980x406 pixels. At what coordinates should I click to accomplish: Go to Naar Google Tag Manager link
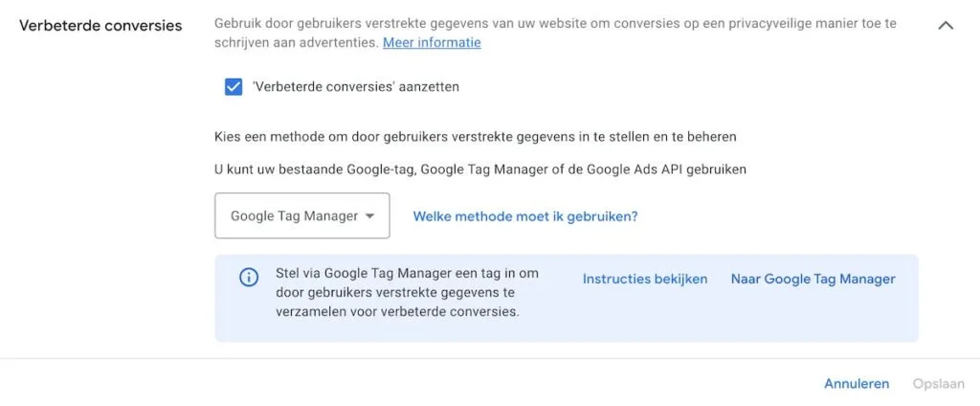point(813,279)
